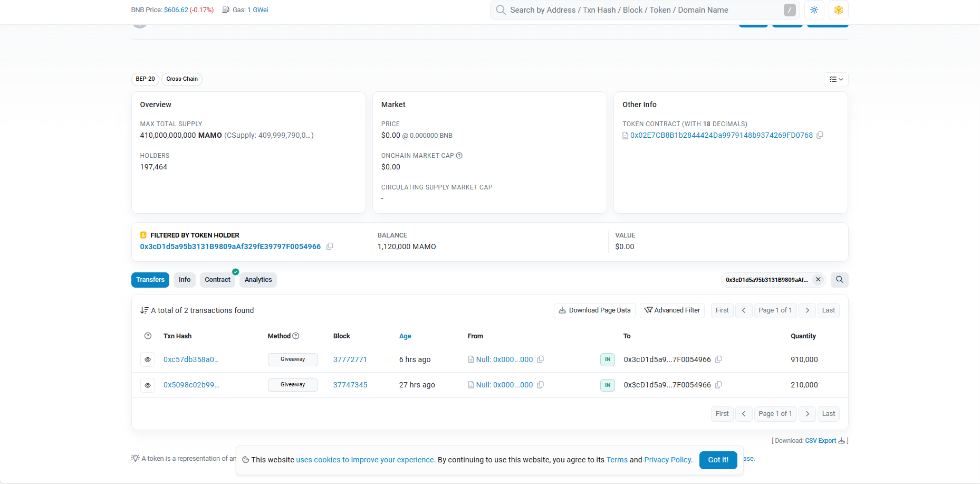Switch to the Info tab
Viewport: 980px width, 484px height.
[x=185, y=280]
